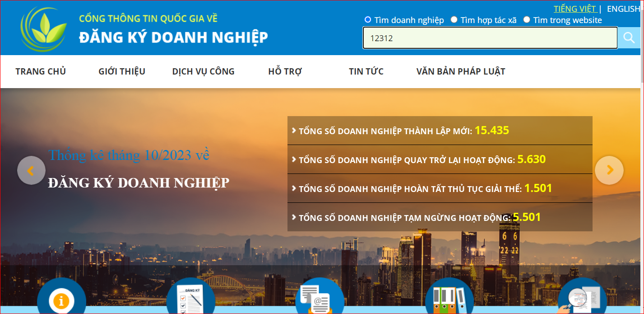Open the binder folders icon
Viewport: 644px width, 314px height.
point(449,296)
